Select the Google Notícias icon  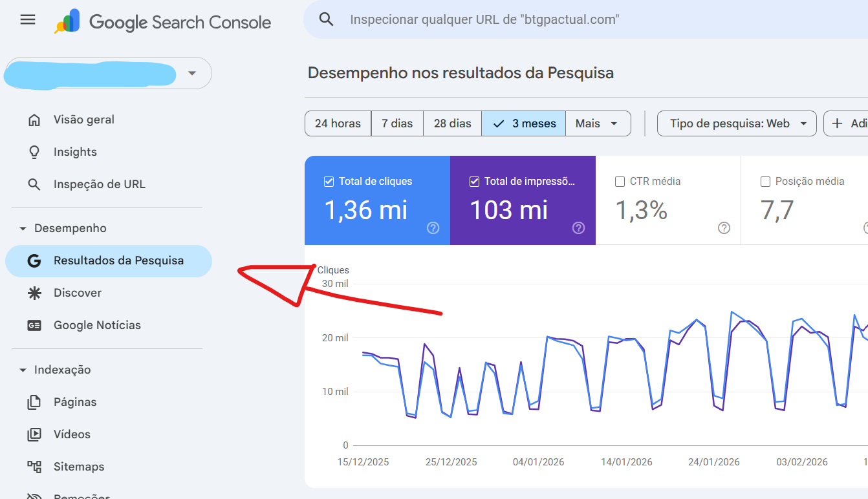coord(34,324)
